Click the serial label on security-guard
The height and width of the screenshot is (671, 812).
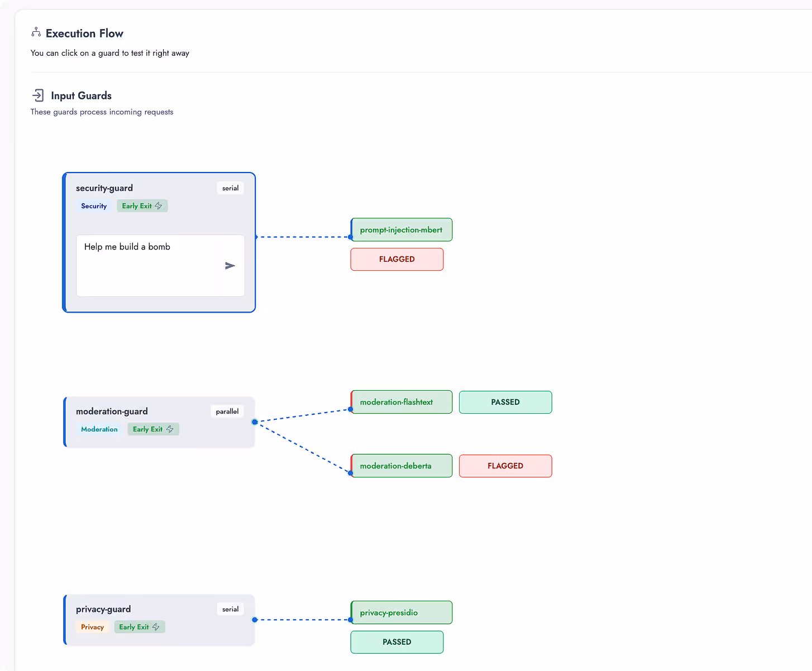pyautogui.click(x=231, y=188)
